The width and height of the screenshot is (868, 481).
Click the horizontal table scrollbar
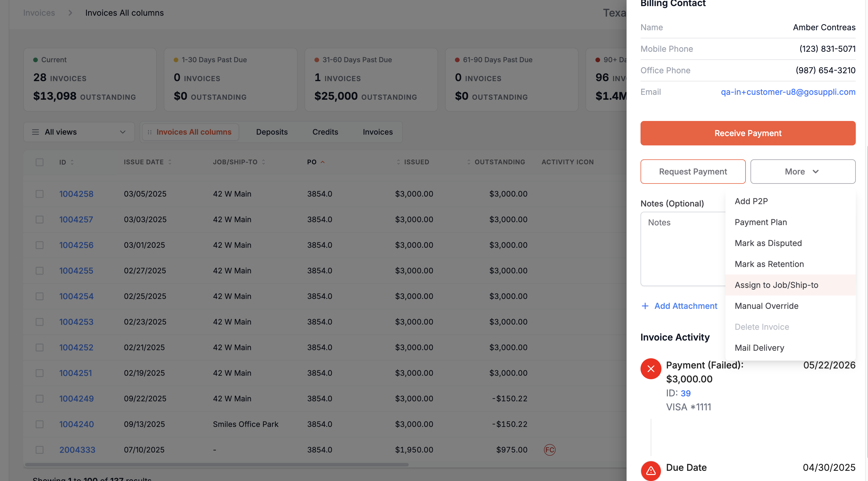[217, 464]
